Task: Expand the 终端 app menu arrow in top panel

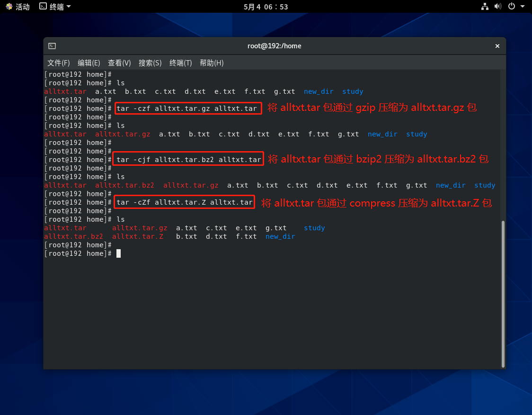Action: [69, 7]
